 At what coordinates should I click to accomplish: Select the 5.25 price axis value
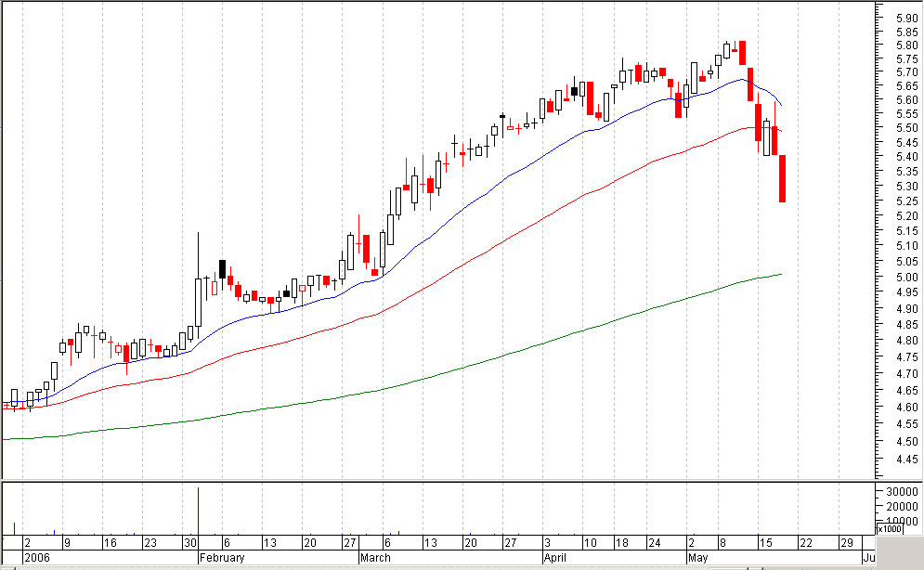907,201
